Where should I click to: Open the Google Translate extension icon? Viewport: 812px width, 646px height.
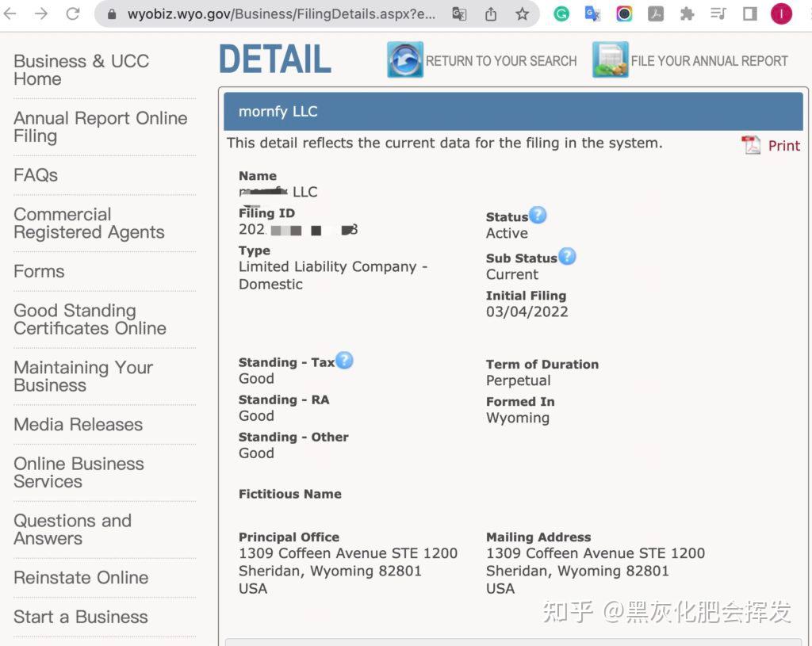(592, 14)
